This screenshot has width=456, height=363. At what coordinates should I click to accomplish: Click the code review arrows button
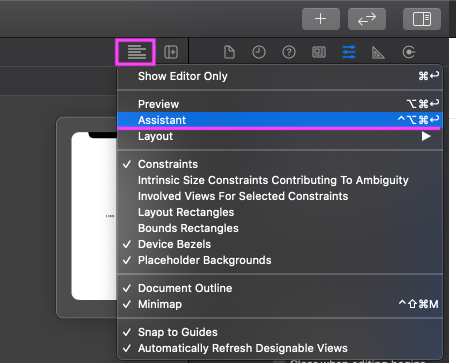367,19
